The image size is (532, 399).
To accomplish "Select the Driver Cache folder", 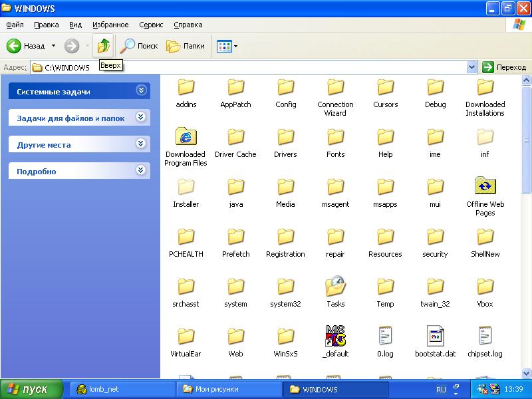I will pyautogui.click(x=235, y=143).
